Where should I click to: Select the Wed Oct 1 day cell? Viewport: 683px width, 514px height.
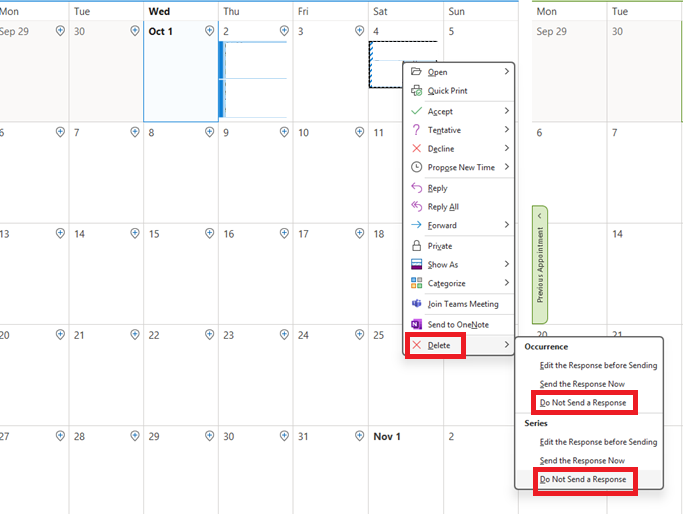pyautogui.click(x=181, y=71)
